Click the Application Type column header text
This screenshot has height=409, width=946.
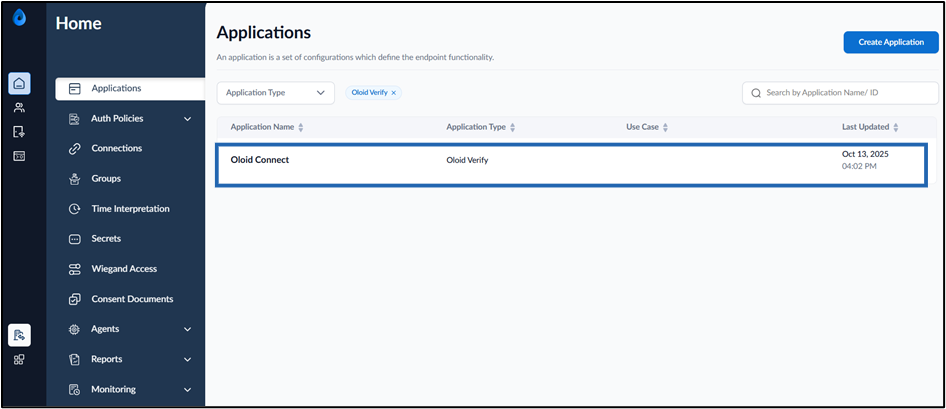[476, 127]
